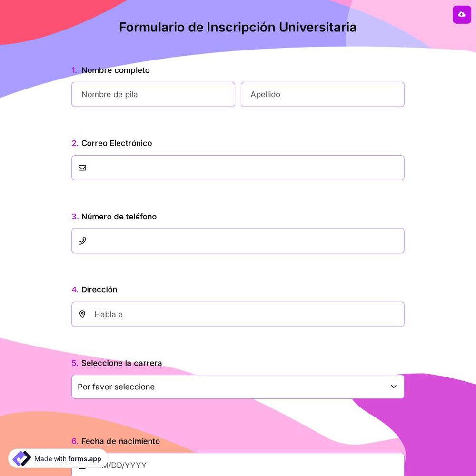Click the phone receiver icon in field 3

coord(82,240)
